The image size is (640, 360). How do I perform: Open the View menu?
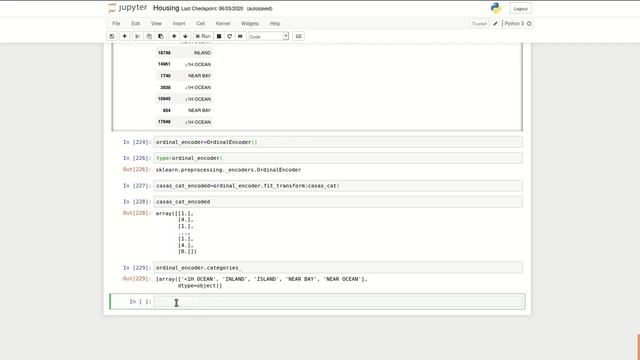tap(156, 24)
